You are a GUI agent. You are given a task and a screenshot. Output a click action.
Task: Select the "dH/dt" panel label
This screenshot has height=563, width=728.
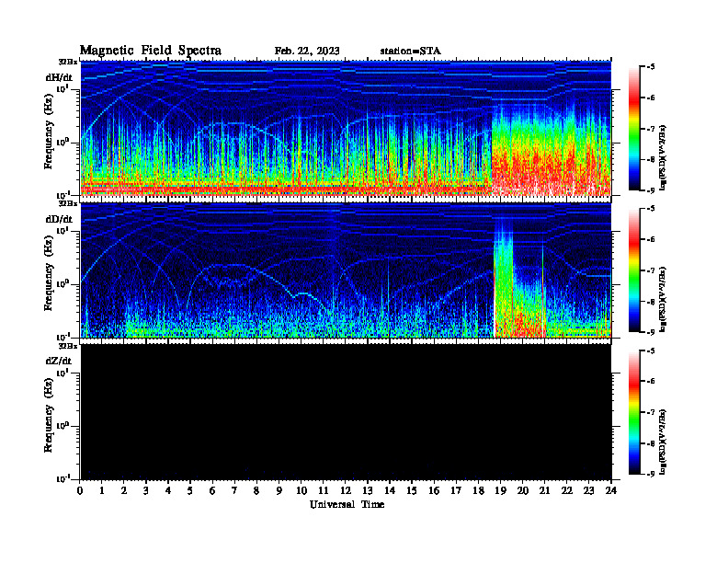(x=59, y=77)
